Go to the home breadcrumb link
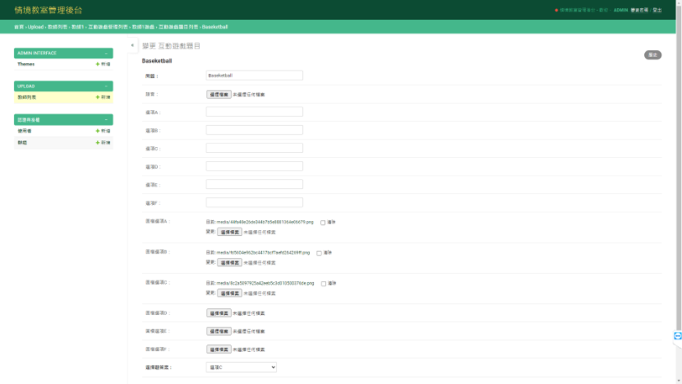The height and width of the screenshot is (384, 682). pyautogui.click(x=19, y=27)
